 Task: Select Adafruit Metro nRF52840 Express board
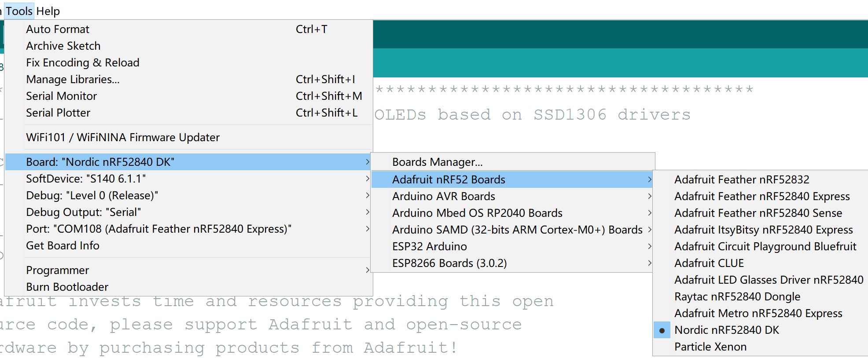click(761, 313)
